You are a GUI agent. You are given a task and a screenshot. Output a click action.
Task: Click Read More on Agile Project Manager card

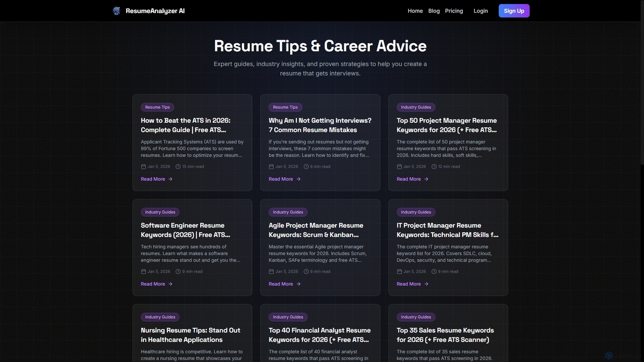pos(284,284)
